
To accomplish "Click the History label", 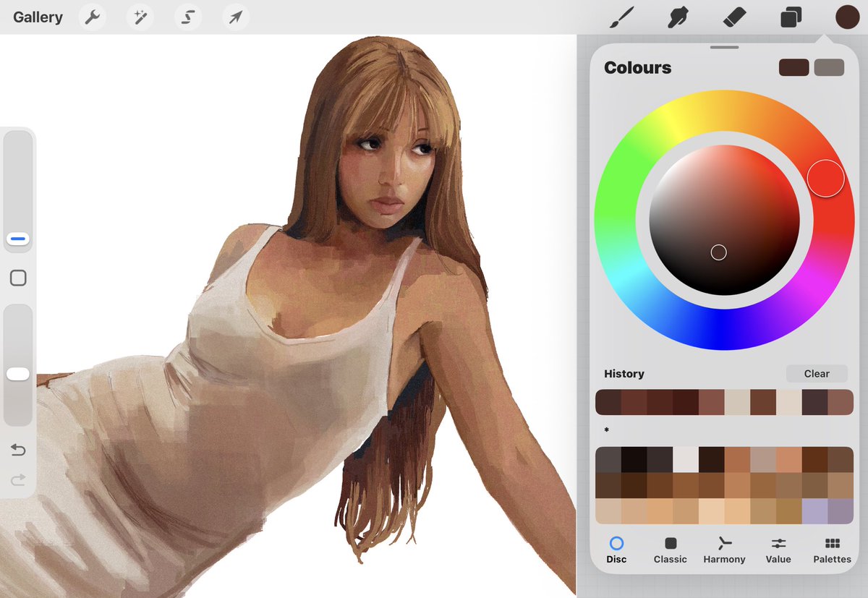I will coord(624,374).
